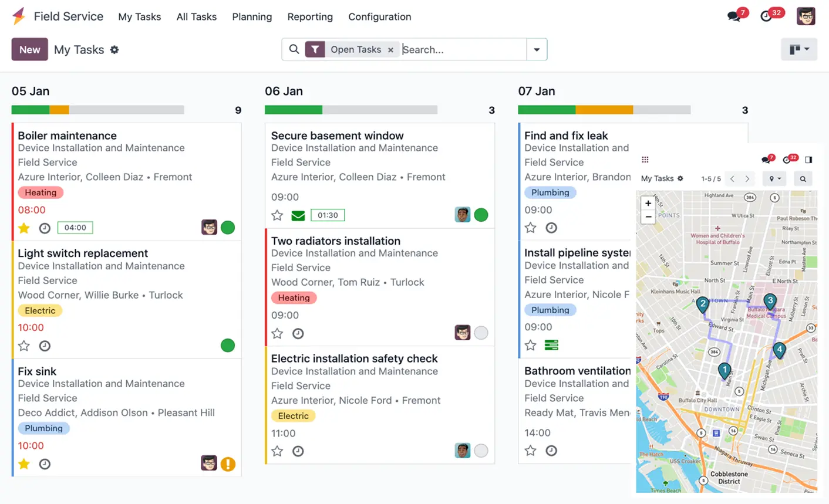Click the New button
The image size is (829, 504).
coord(29,50)
